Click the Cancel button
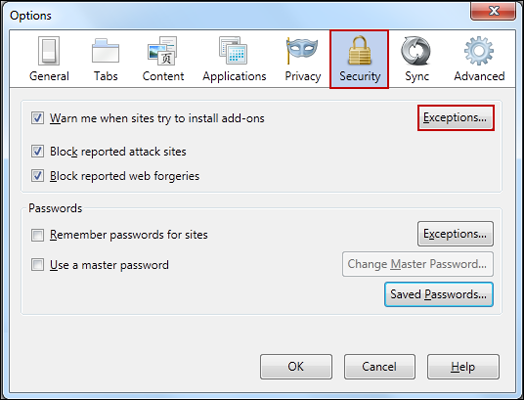This screenshot has height=400, width=524. (380, 367)
